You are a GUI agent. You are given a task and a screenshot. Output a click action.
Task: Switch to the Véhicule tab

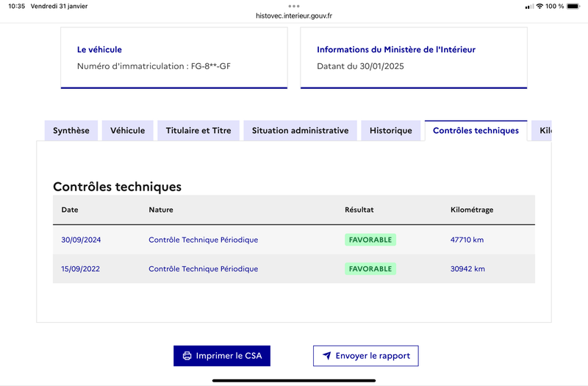[x=127, y=131]
